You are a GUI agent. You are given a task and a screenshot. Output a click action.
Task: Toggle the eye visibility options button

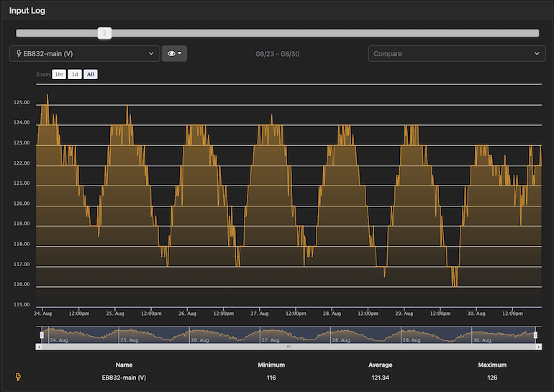pyautogui.click(x=174, y=54)
